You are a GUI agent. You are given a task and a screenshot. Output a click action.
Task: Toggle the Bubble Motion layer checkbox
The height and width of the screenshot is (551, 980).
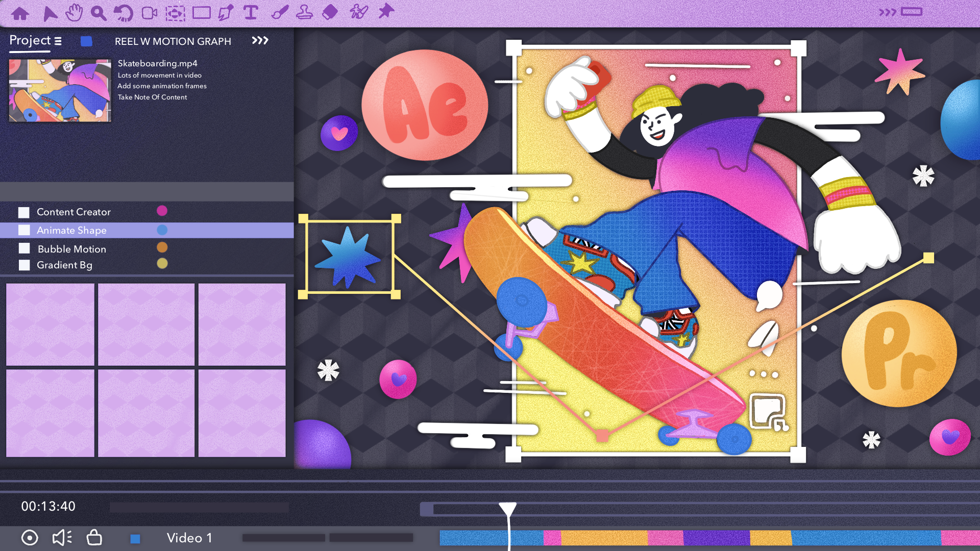coord(24,248)
